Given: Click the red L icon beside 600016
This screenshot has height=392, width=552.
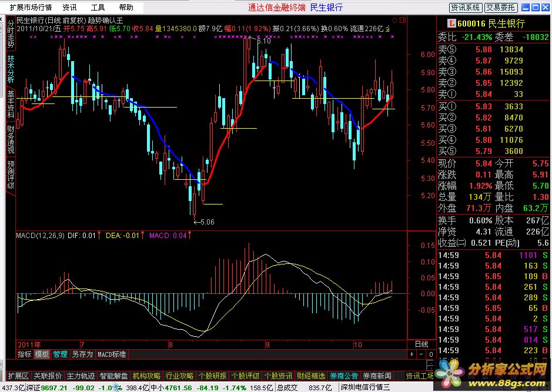Looking at the screenshot, I should [x=451, y=24].
